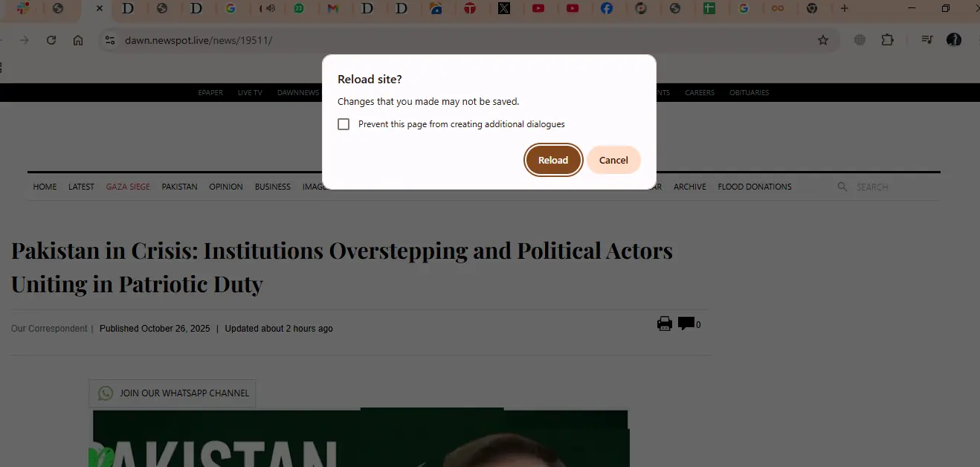Click the print article icon

[665, 323]
